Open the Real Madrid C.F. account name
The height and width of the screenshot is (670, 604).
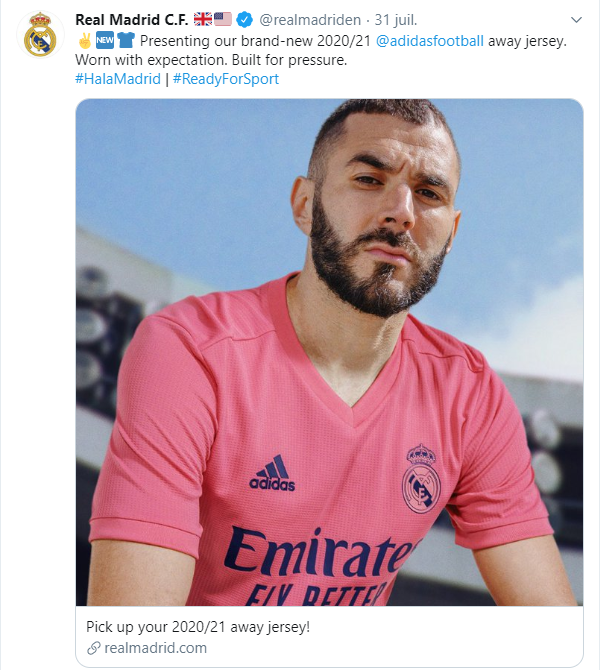click(132, 20)
